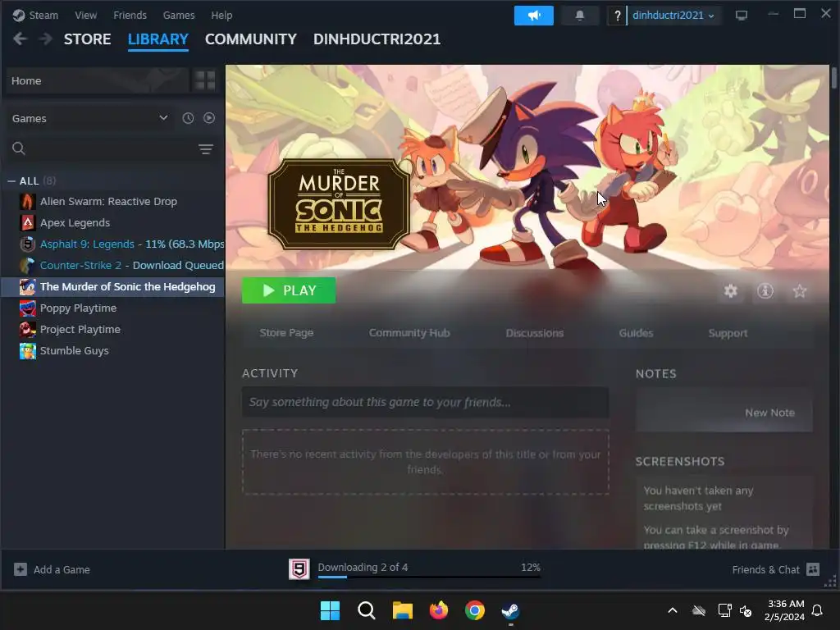The height and width of the screenshot is (630, 840).
Task: Click Steam icon in taskbar
Action: point(510,610)
